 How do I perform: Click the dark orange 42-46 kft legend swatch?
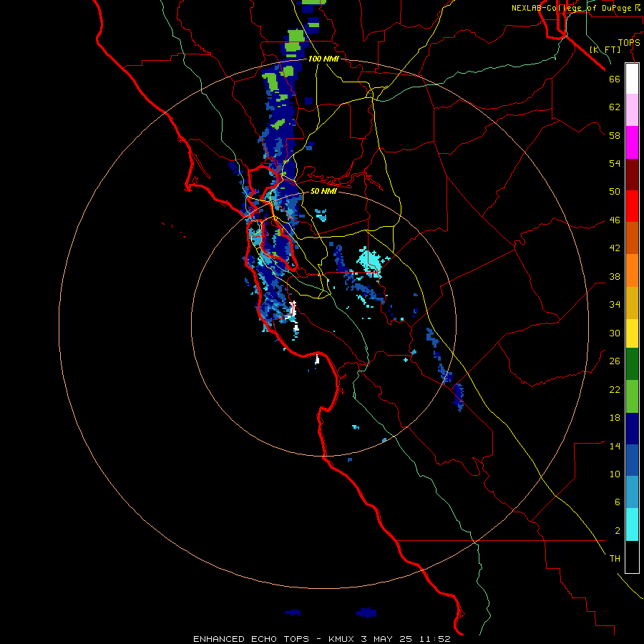pyautogui.click(x=632, y=238)
